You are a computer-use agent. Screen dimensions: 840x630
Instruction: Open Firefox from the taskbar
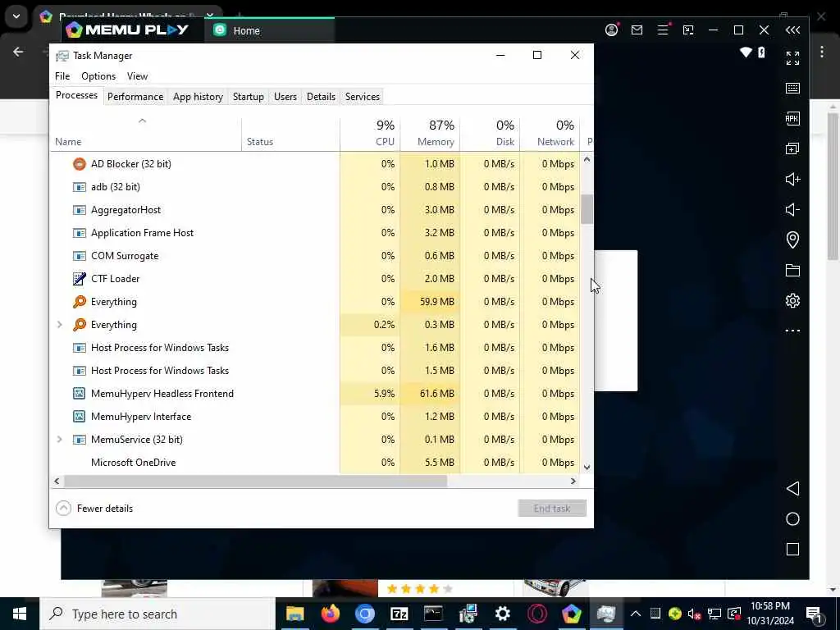pos(330,614)
